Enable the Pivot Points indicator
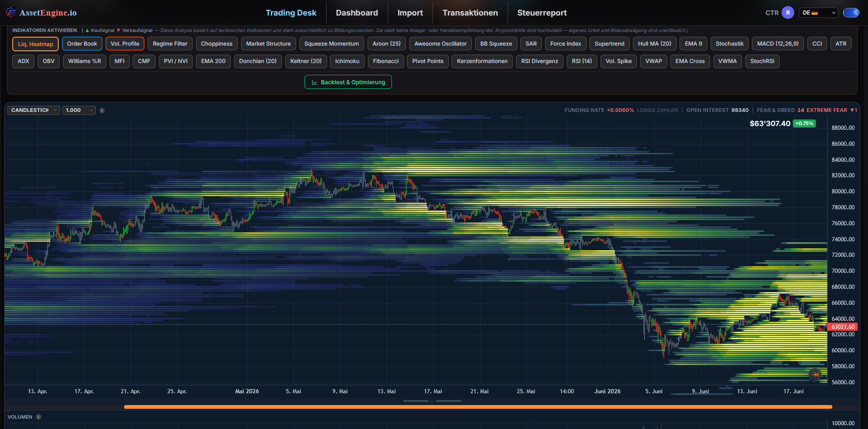 (428, 61)
